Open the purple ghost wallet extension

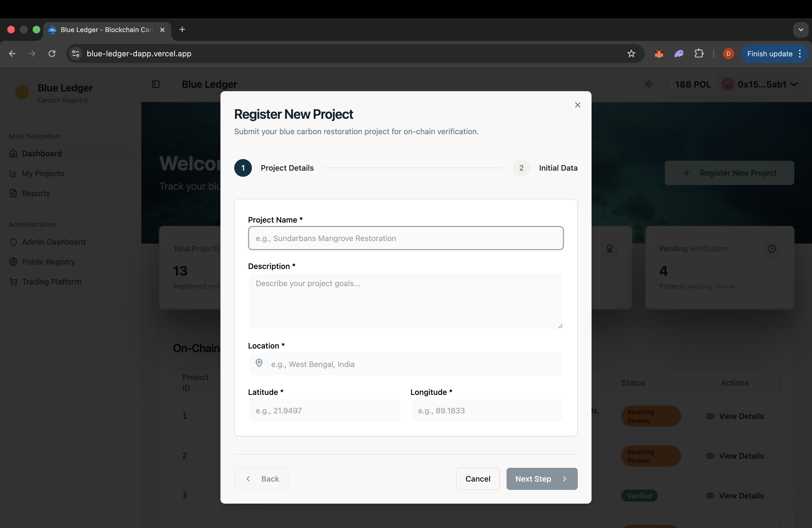(x=679, y=54)
